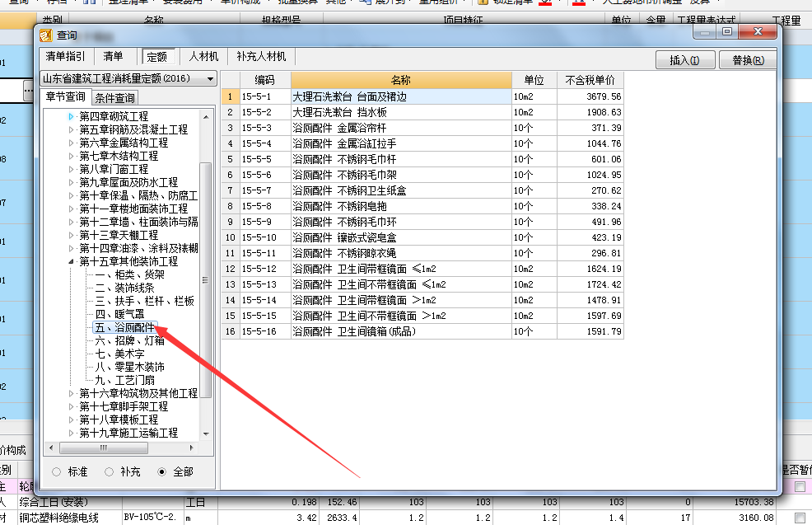
Task: Select the 标准 radio button
Action: pos(57,471)
